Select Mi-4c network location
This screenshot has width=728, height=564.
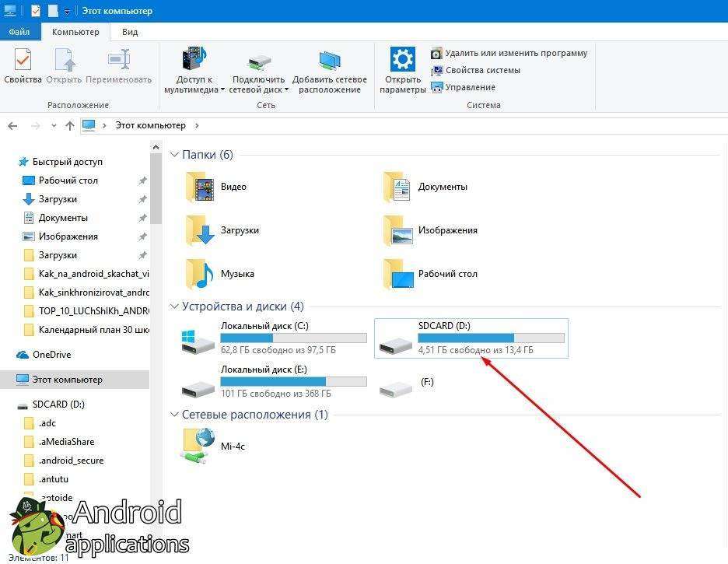[x=214, y=446]
